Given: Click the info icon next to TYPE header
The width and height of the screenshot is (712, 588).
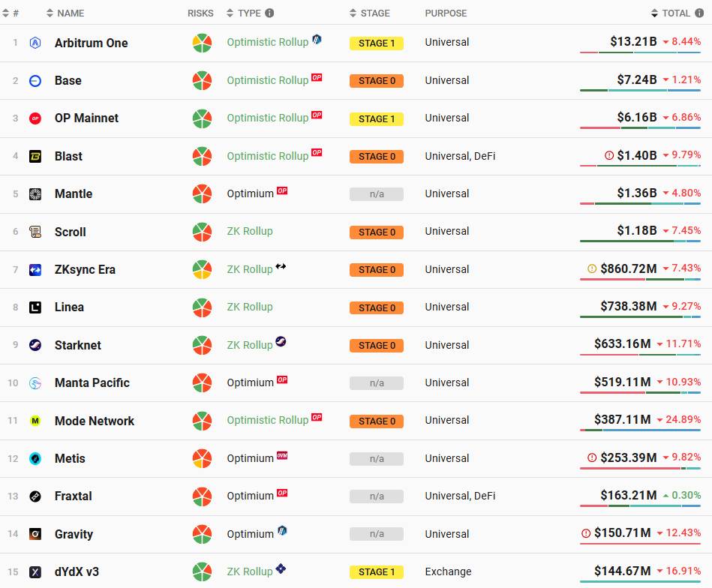Looking at the screenshot, I should point(269,13).
